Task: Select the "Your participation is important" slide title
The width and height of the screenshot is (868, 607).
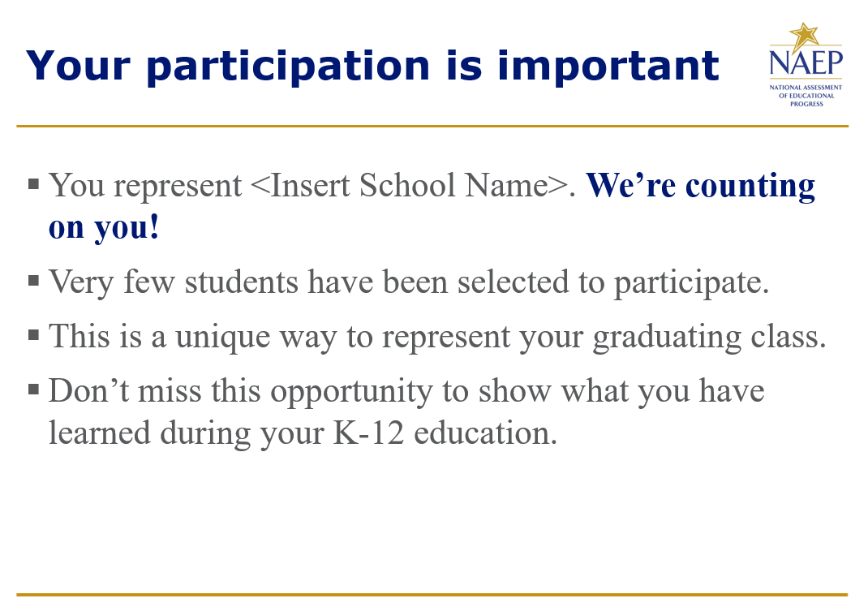Action: click(372, 66)
